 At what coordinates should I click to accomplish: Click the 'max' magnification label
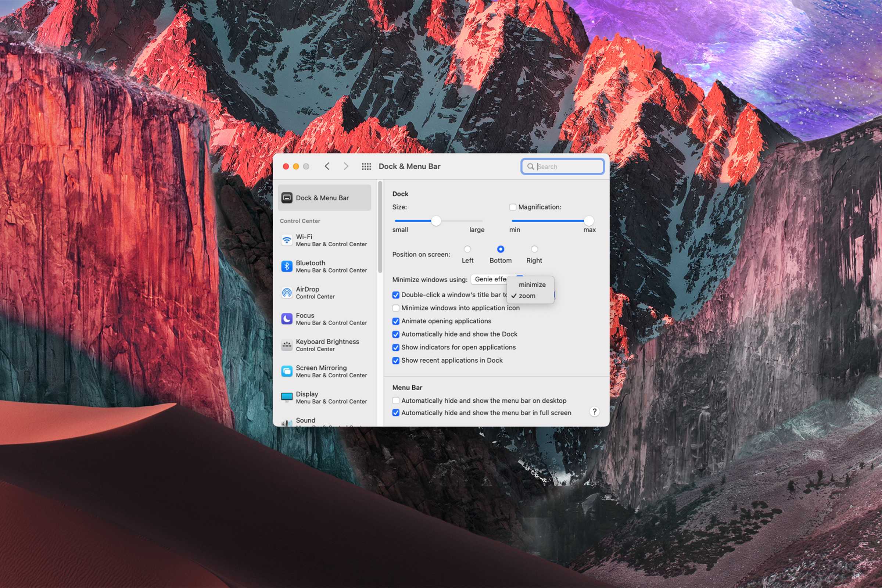point(589,229)
